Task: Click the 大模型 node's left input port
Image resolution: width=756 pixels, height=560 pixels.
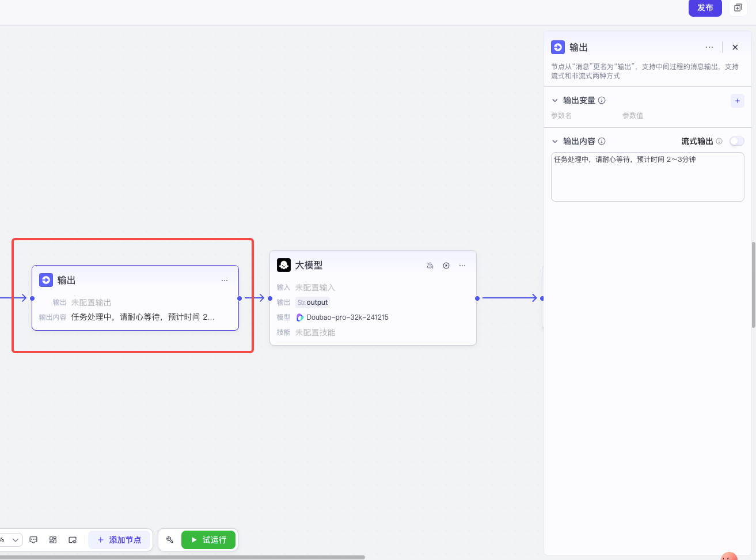Action: coord(270,298)
